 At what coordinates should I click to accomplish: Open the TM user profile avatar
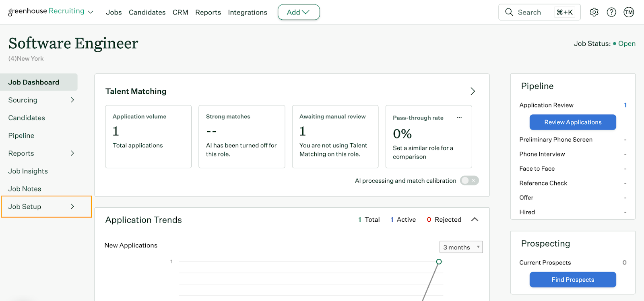coord(629,12)
